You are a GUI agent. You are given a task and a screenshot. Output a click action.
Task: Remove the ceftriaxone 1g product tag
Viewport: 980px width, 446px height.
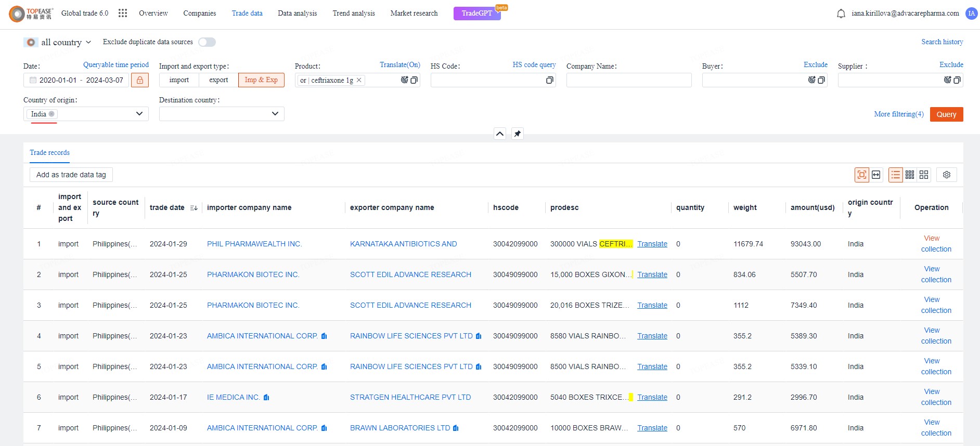359,80
